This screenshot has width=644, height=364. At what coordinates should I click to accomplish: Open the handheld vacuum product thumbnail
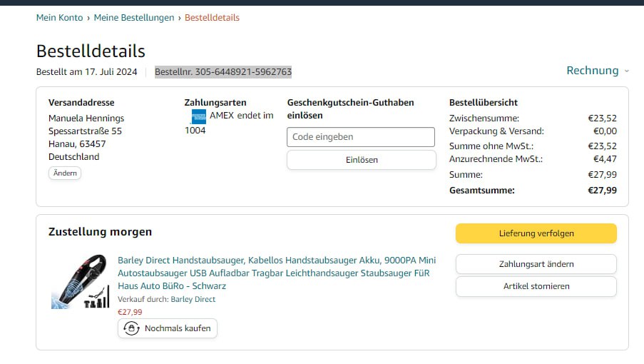coord(81,281)
